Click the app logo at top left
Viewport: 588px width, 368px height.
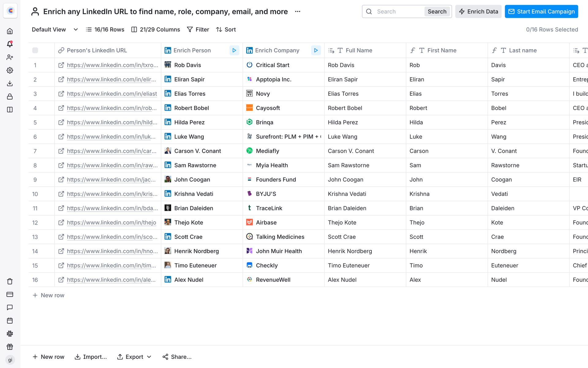(10, 11)
